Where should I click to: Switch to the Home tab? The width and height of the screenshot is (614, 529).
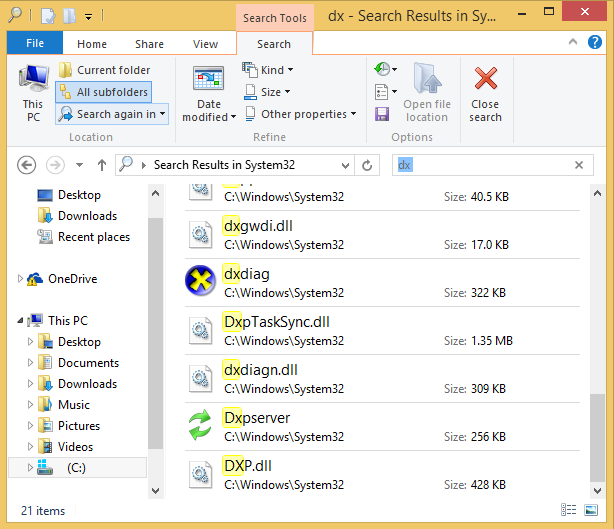(92, 44)
